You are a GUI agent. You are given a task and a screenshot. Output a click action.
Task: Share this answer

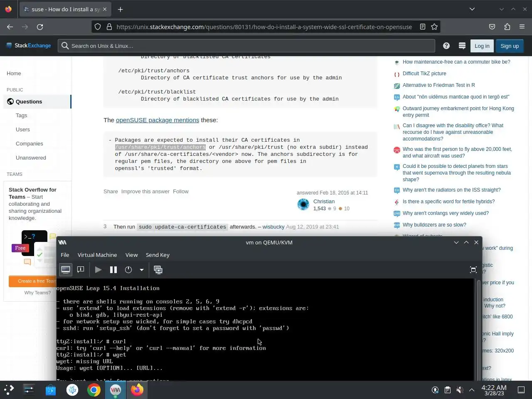111,192
